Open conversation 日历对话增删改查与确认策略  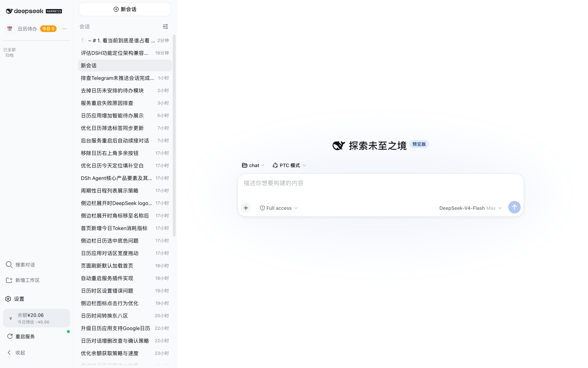point(125,341)
